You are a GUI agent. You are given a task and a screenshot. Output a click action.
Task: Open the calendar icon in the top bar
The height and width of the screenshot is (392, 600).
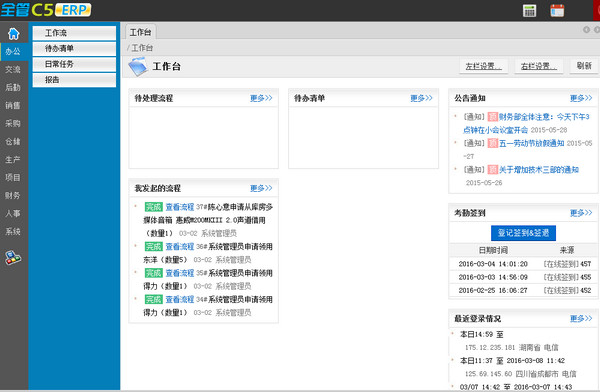coord(557,11)
